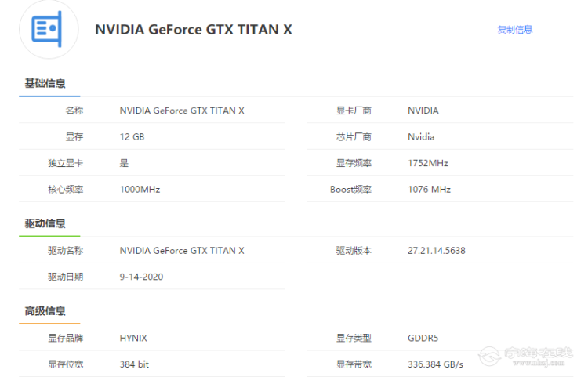The height and width of the screenshot is (377, 588).
Task: Click the 显存带宽 value 336.384 GB/s
Action: pos(436,364)
